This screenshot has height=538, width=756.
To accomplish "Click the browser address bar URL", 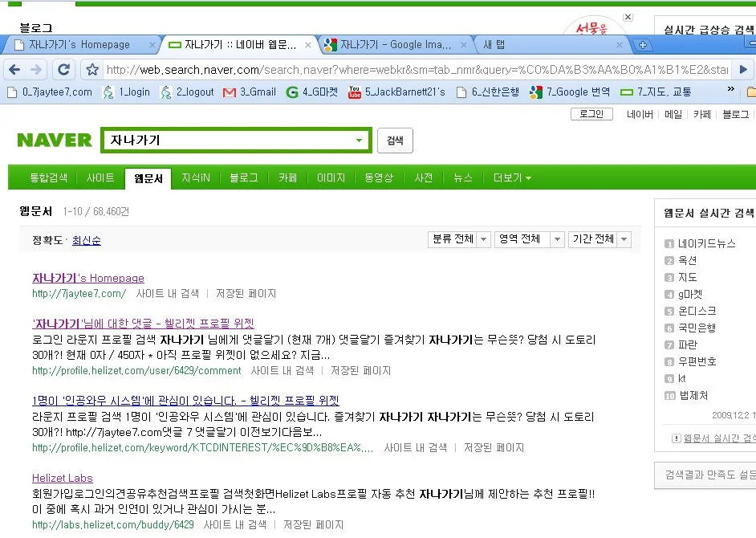I will point(417,70).
